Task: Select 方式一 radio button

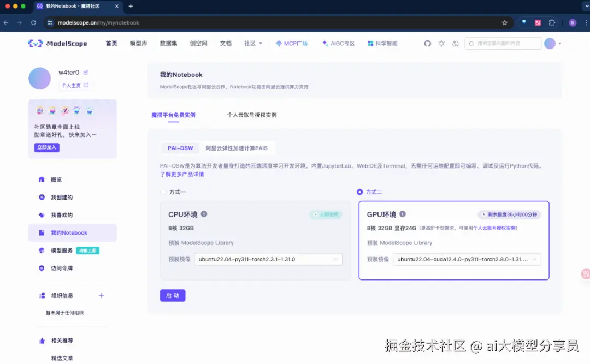Action: (163, 192)
